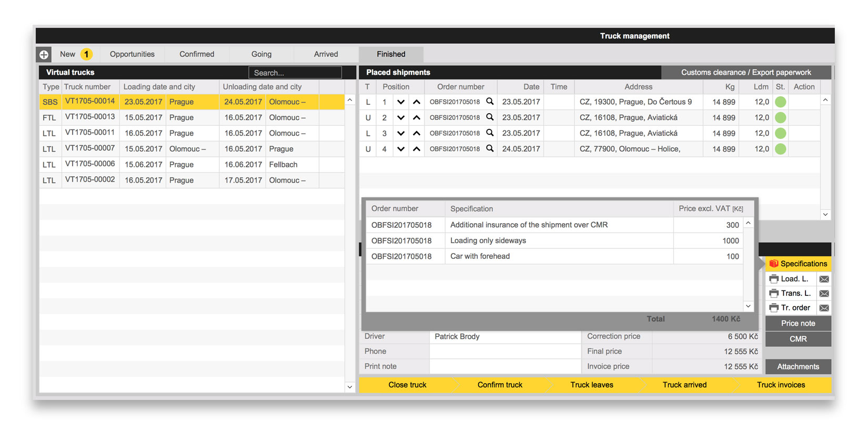Screen dimensions: 868x441
Task: Click the virtual trucks Search field
Action: click(x=295, y=73)
